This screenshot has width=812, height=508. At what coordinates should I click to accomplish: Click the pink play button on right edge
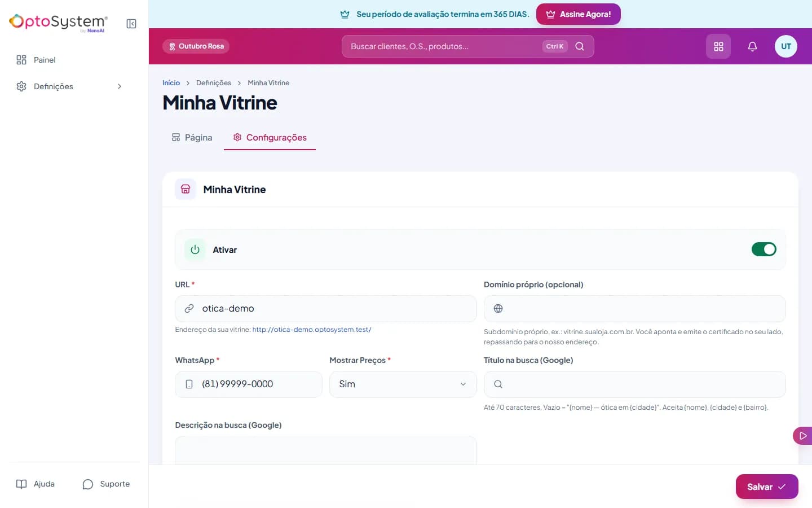(802, 436)
